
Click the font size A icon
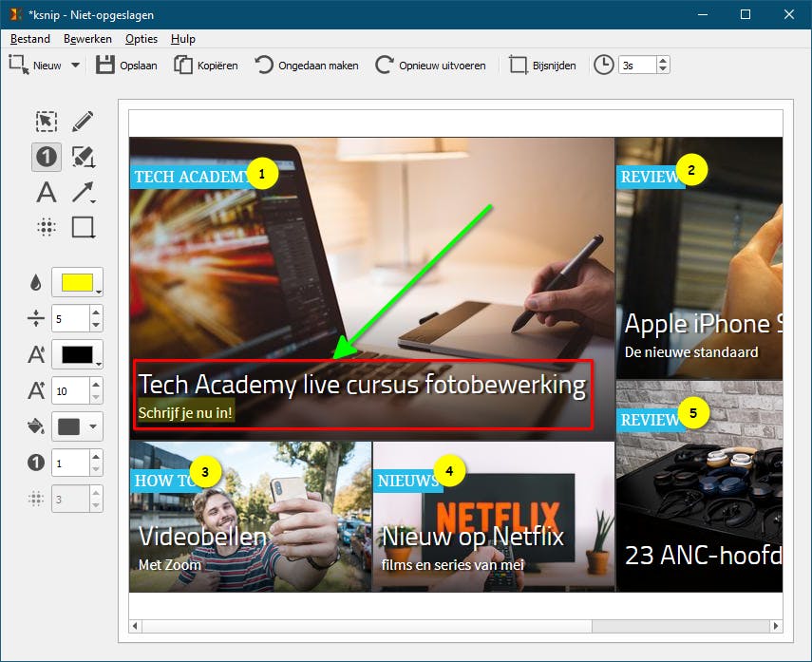click(36, 390)
